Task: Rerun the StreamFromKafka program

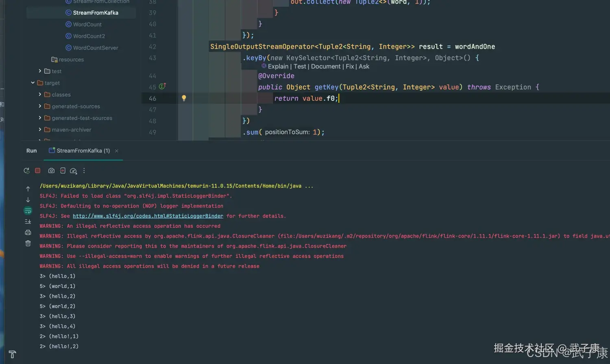Action: tap(26, 171)
